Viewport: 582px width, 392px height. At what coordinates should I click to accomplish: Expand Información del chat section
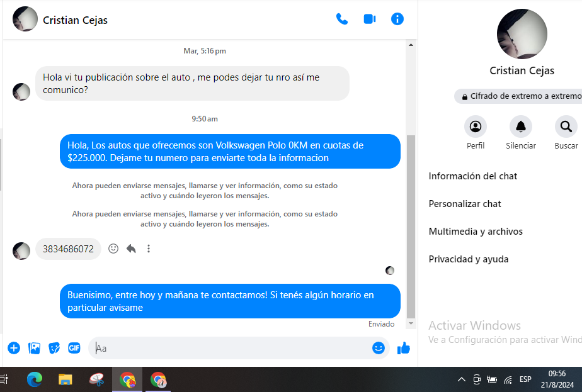[472, 176]
